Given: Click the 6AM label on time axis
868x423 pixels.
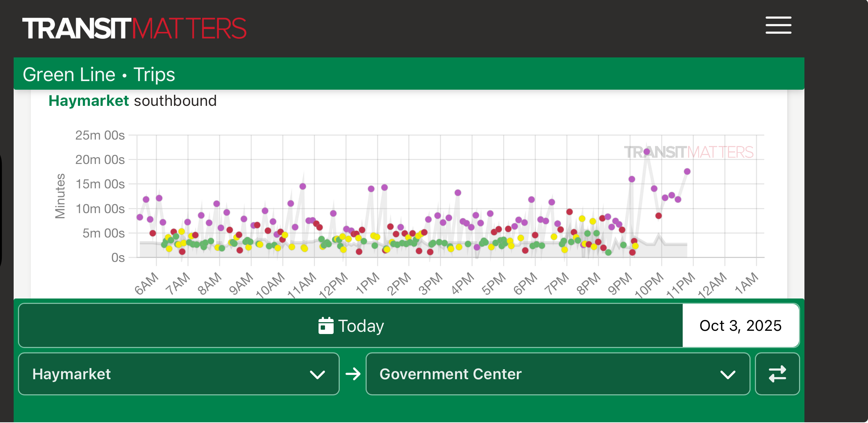Looking at the screenshot, I should coord(147,283).
